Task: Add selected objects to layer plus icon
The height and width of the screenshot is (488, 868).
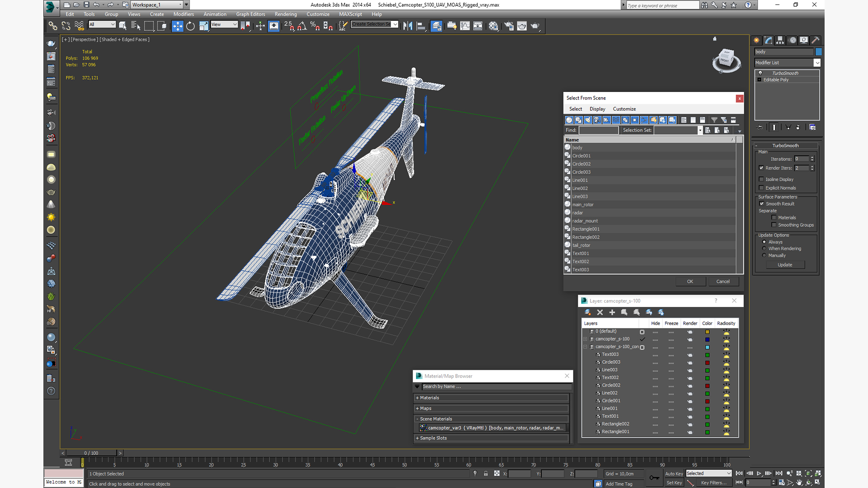Action: [x=612, y=312]
